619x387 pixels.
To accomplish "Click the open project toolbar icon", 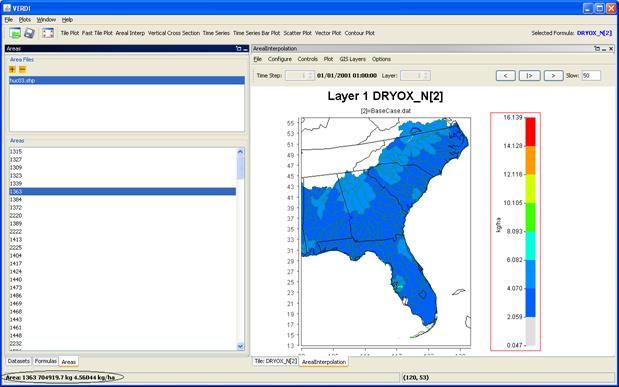I will tap(15, 33).
